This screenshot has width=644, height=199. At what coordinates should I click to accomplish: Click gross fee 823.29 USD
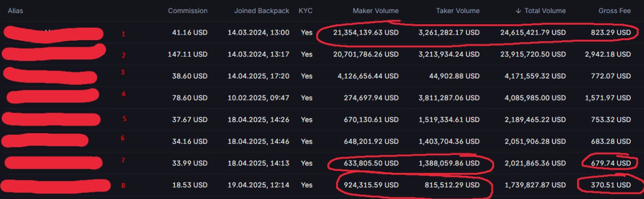click(611, 33)
